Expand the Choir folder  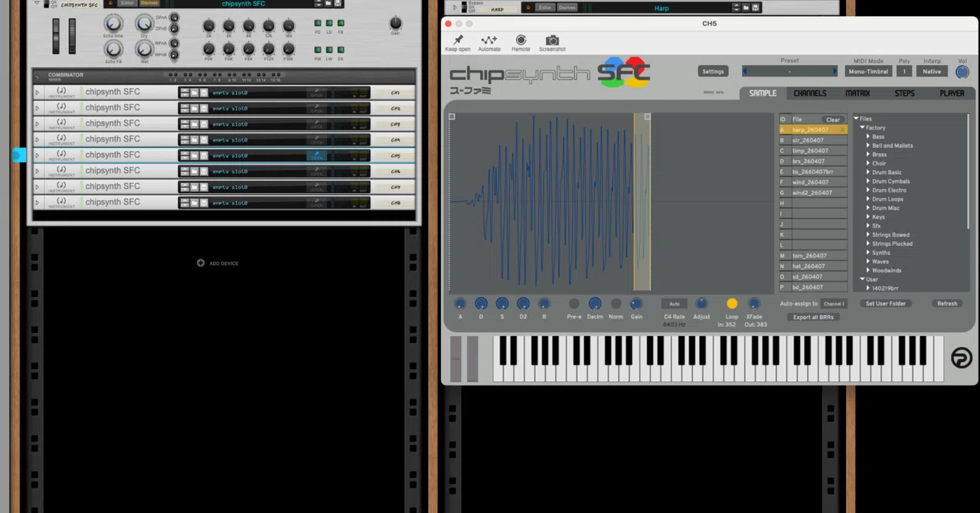pyautogui.click(x=867, y=164)
